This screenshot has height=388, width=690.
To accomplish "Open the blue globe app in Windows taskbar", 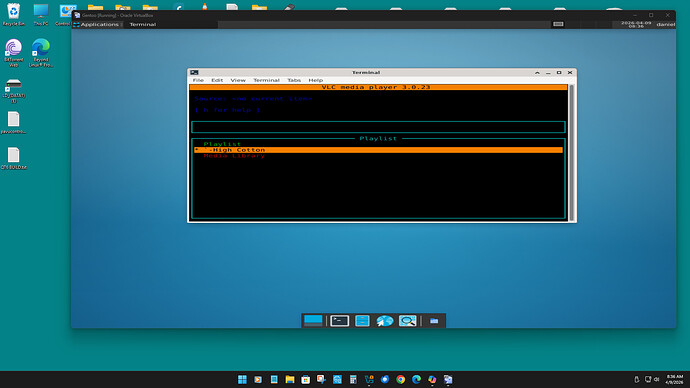I will click(337, 379).
